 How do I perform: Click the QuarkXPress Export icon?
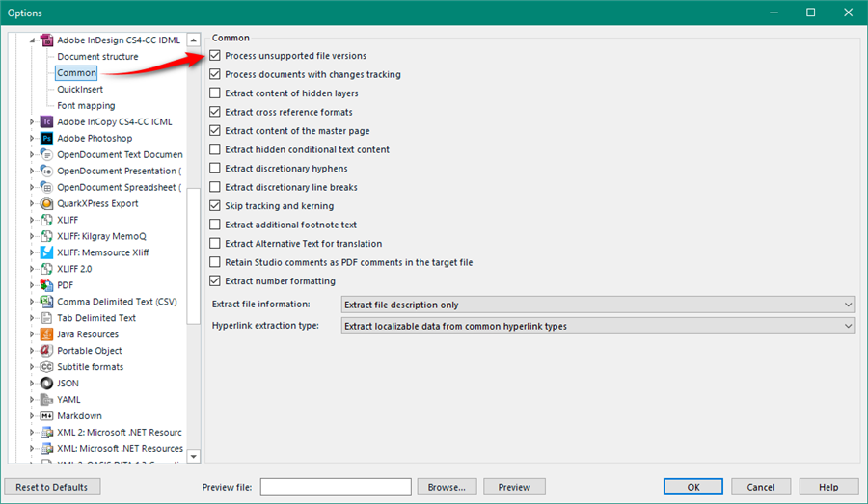(x=46, y=204)
